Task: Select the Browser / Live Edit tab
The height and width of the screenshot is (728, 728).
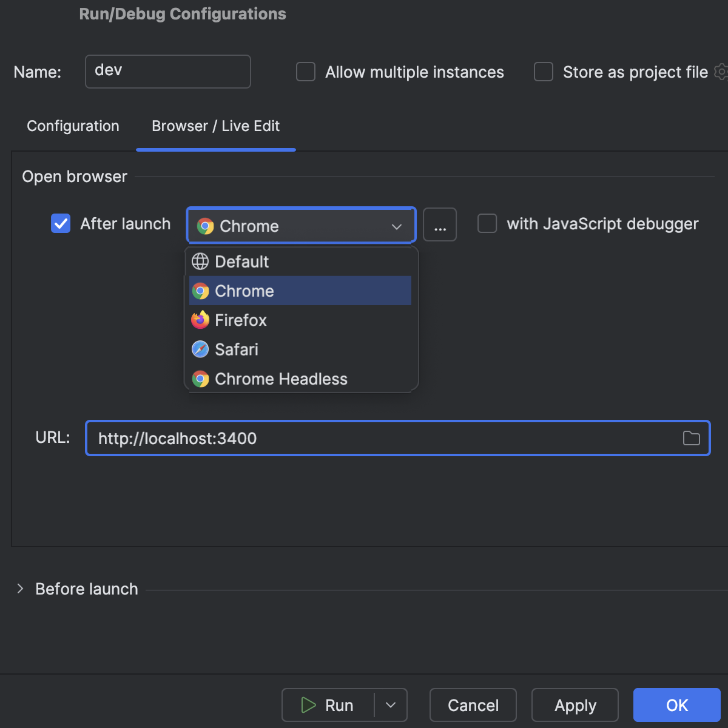Action: tap(215, 126)
